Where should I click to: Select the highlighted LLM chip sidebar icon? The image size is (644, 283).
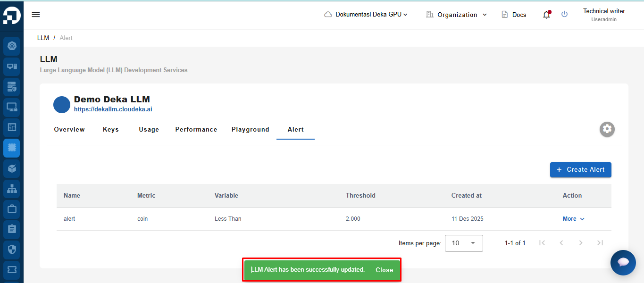[x=12, y=148]
